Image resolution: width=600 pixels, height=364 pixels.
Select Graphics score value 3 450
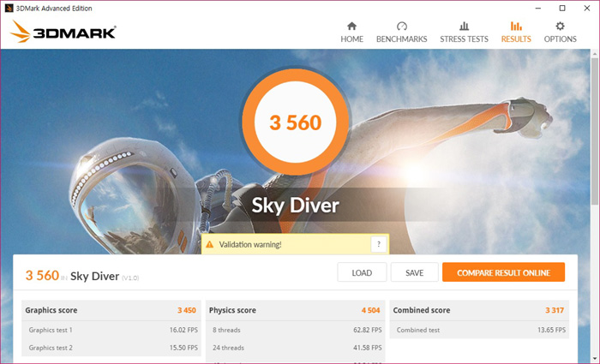coord(187,310)
